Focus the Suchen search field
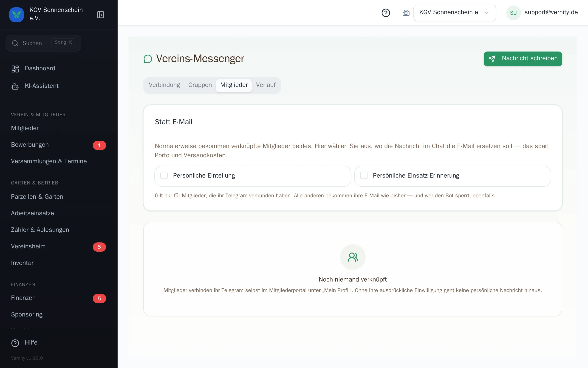This screenshot has height=368, width=588. click(x=43, y=43)
